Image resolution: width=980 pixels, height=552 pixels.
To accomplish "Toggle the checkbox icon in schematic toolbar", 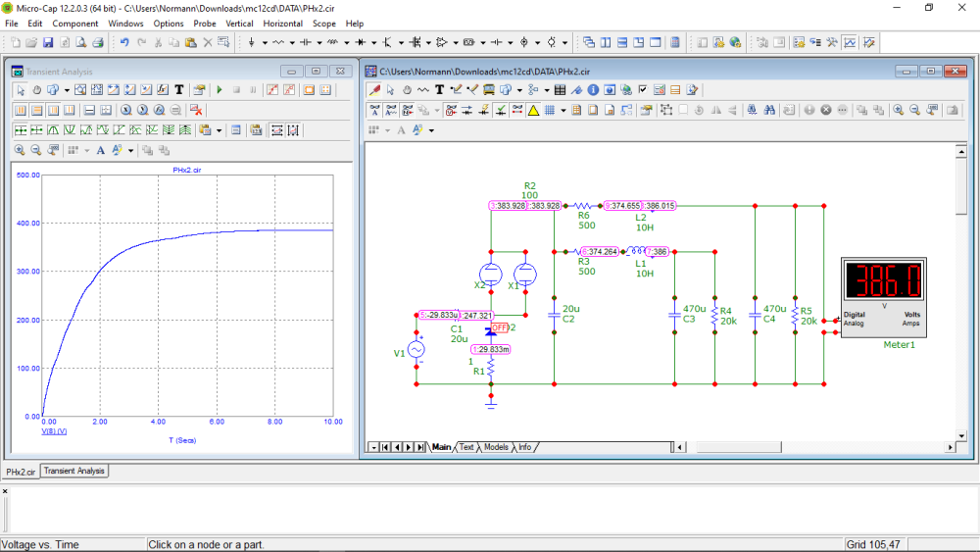I will [x=643, y=90].
